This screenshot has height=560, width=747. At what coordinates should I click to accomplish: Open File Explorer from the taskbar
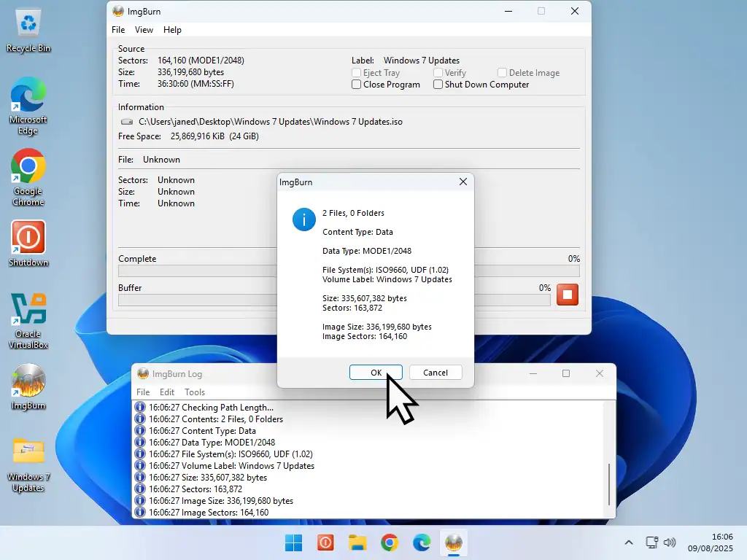[357, 542]
